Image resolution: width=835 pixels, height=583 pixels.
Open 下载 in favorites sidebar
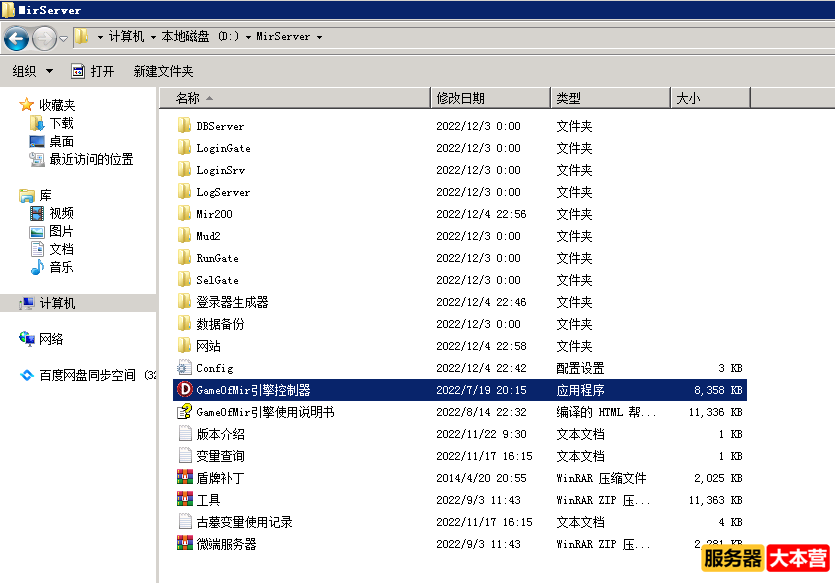(61, 123)
